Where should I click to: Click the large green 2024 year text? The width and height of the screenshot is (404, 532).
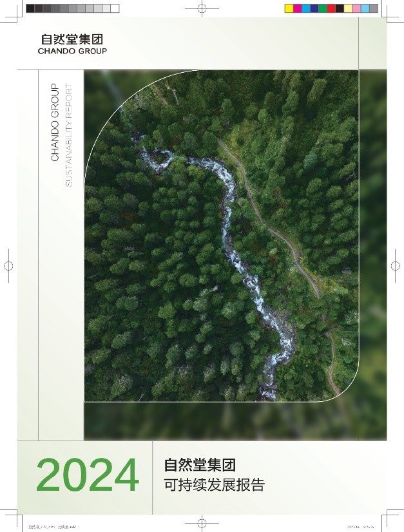click(x=88, y=475)
